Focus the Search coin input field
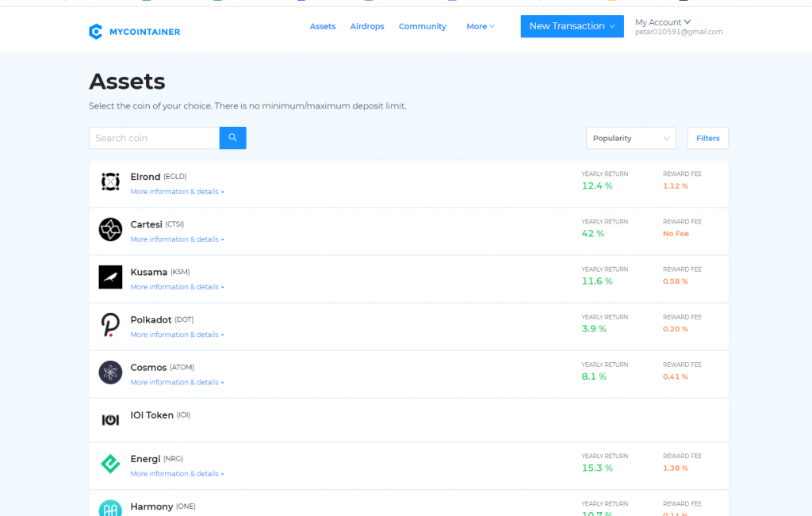Viewport: 812px width, 516px height. click(x=155, y=138)
